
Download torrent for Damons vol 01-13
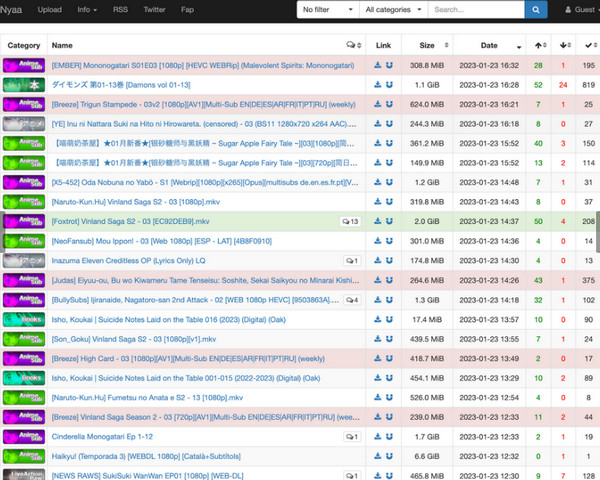tap(378, 85)
